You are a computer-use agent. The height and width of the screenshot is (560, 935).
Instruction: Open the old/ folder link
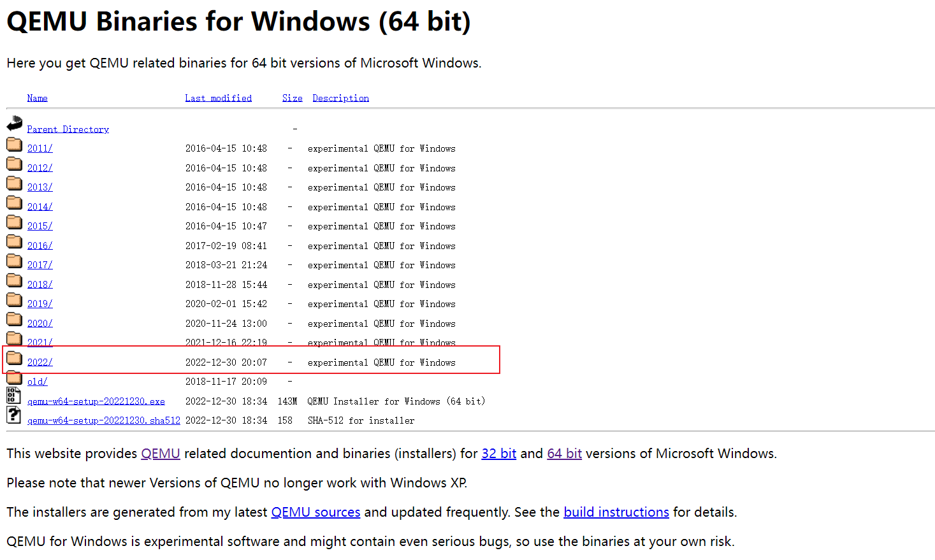click(x=38, y=382)
